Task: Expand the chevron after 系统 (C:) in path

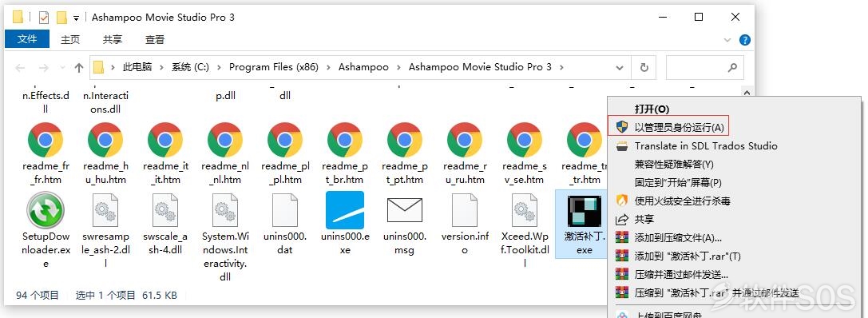Action: tap(220, 67)
